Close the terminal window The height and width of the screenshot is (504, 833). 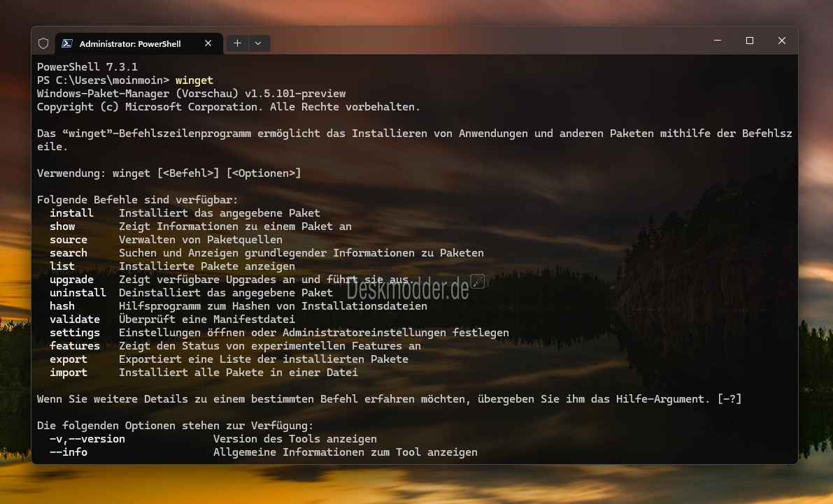pyautogui.click(x=781, y=41)
